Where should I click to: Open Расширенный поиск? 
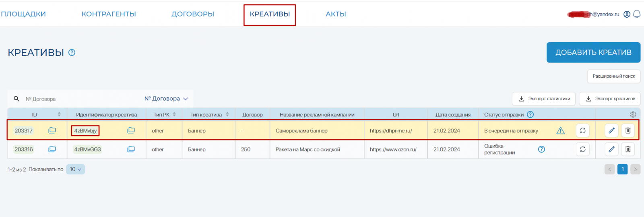(x=613, y=76)
